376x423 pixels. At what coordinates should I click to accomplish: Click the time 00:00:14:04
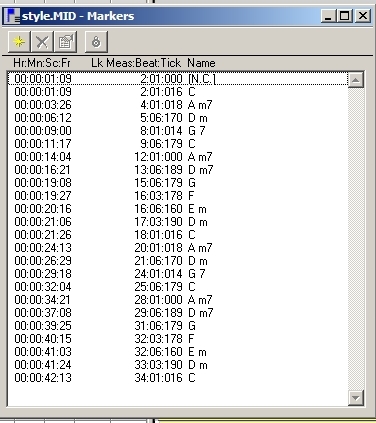pyautogui.click(x=43, y=157)
